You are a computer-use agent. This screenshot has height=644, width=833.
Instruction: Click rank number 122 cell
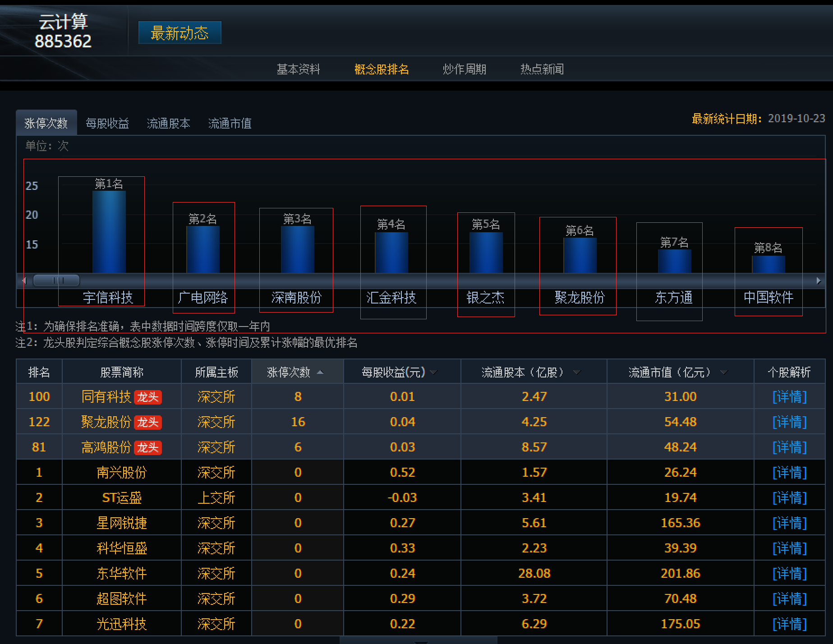coord(39,422)
